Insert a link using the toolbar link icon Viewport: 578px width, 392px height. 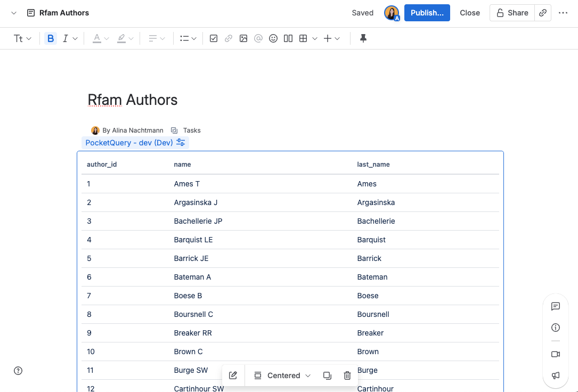pyautogui.click(x=229, y=38)
